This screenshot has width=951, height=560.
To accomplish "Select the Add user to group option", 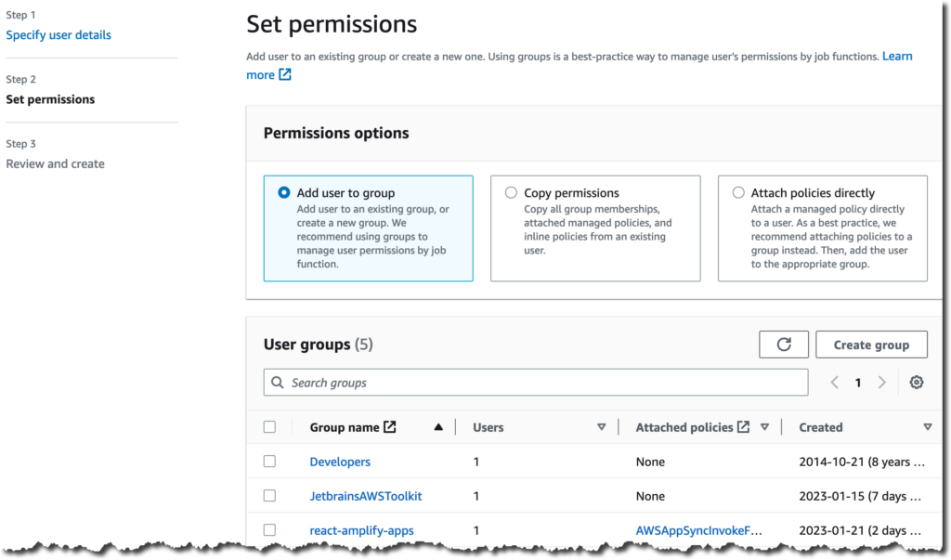I will pyautogui.click(x=284, y=193).
